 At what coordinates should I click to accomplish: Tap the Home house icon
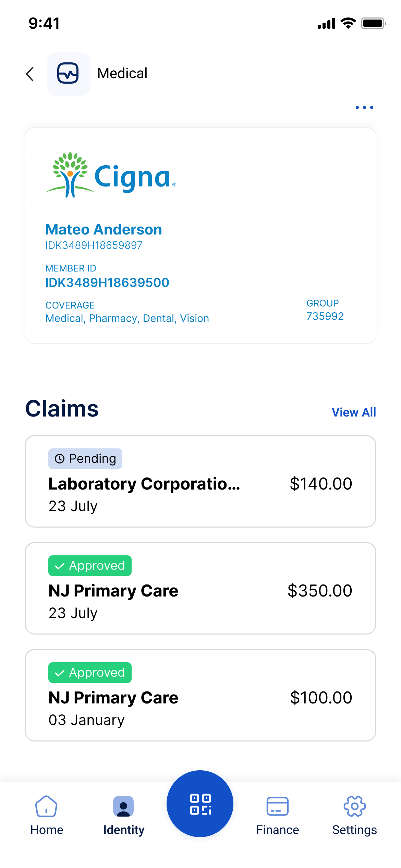(x=46, y=806)
